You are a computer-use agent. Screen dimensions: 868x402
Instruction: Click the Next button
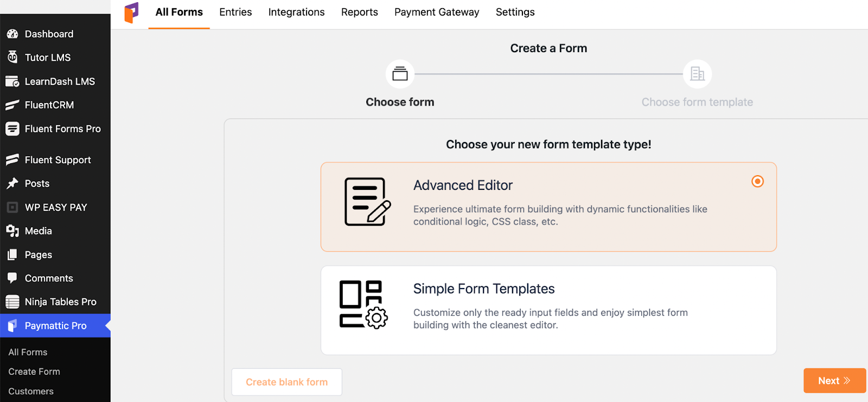[834, 381]
